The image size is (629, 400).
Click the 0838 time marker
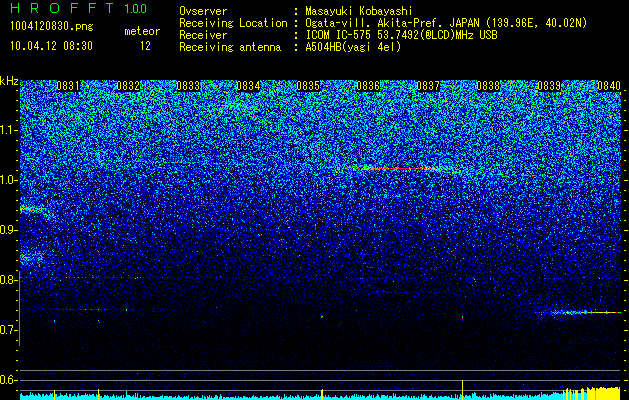(x=489, y=86)
